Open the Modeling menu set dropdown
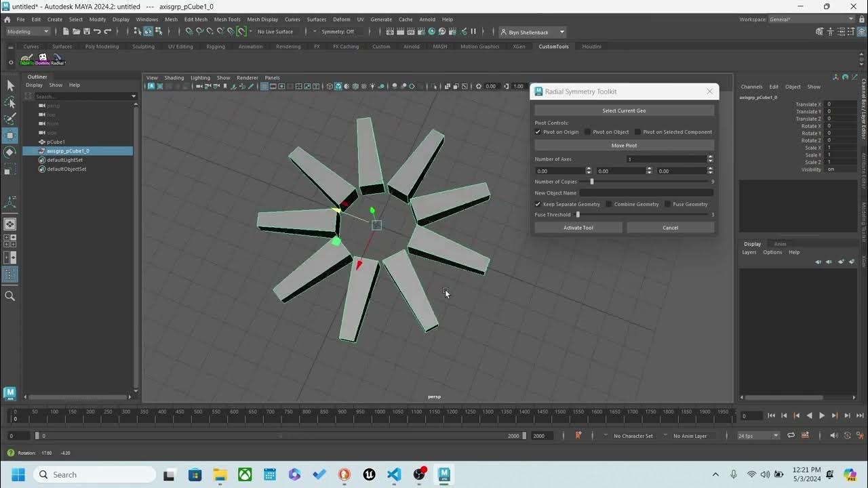Viewport: 868px width, 488px height. click(28, 31)
